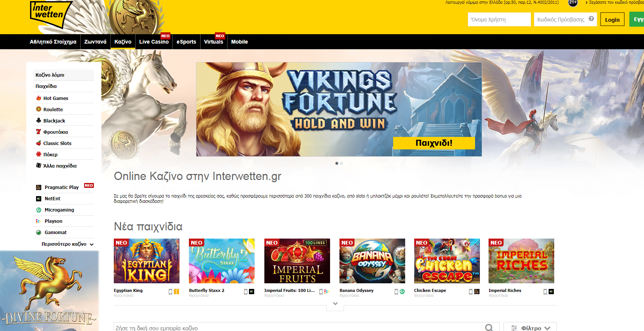Click the filter sliders icon

point(514,328)
